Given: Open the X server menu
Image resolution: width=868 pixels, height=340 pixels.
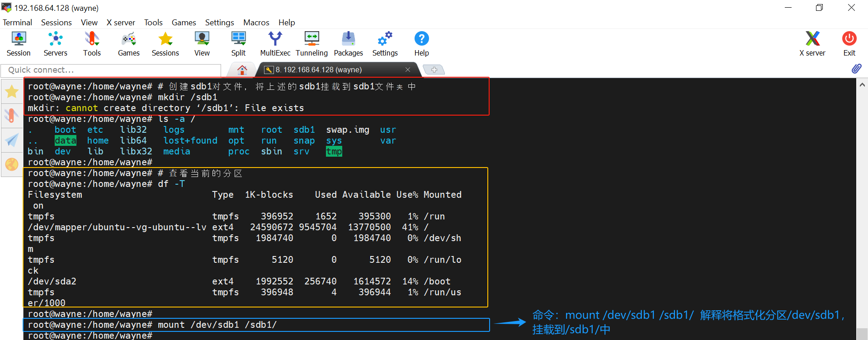Looking at the screenshot, I should (121, 23).
